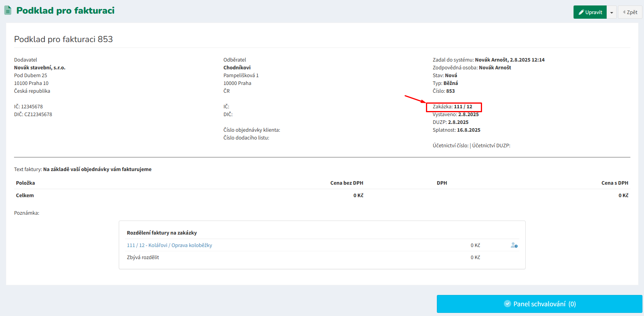
Task: Click the pencil icon on Upravit button
Action: (581, 12)
